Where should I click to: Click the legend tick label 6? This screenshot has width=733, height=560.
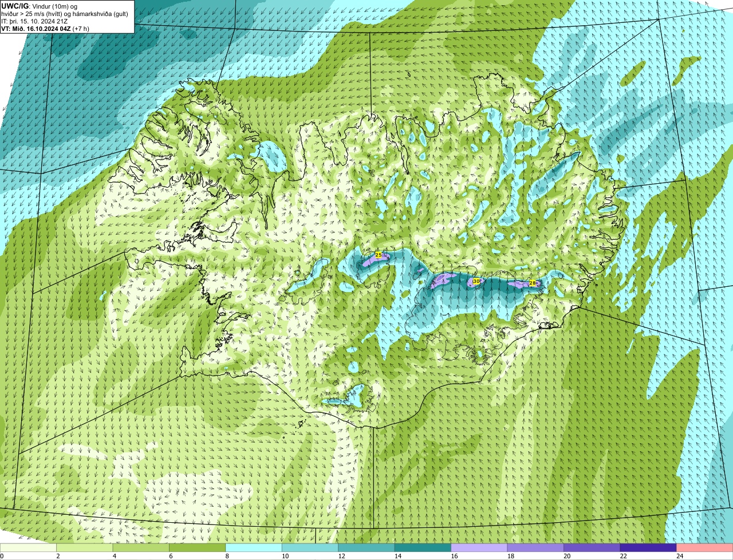click(x=171, y=555)
